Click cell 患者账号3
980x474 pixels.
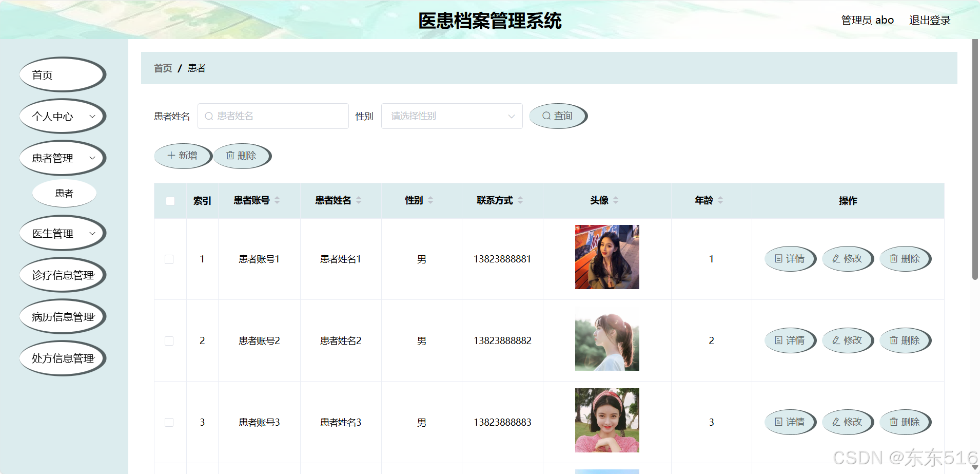[259, 422]
